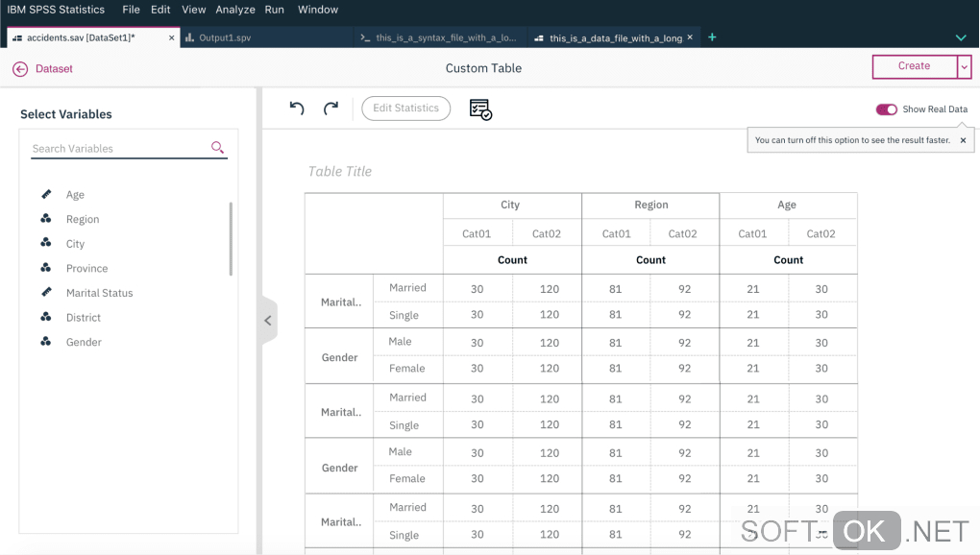Image resolution: width=980 pixels, height=555 pixels.
Task: Click the ruler icon beside Marital Status
Action: [46, 292]
